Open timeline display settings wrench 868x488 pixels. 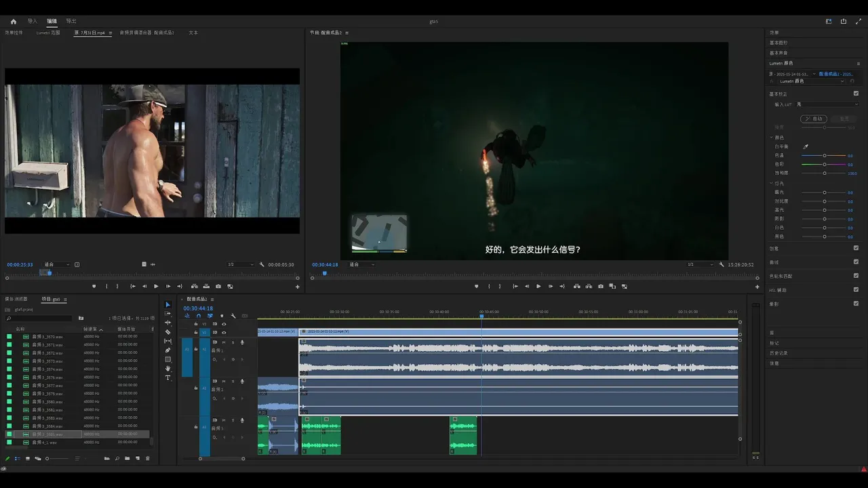click(x=233, y=316)
